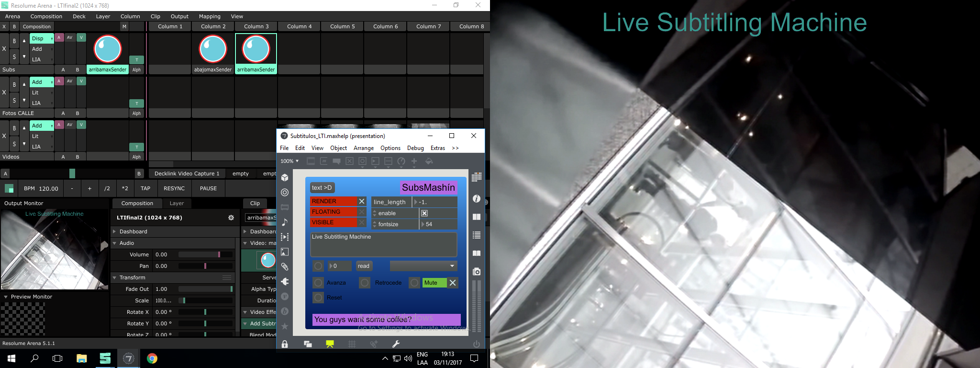The height and width of the screenshot is (368, 980).
Task: Adjust the Scale slider in Transform
Action: (x=205, y=300)
